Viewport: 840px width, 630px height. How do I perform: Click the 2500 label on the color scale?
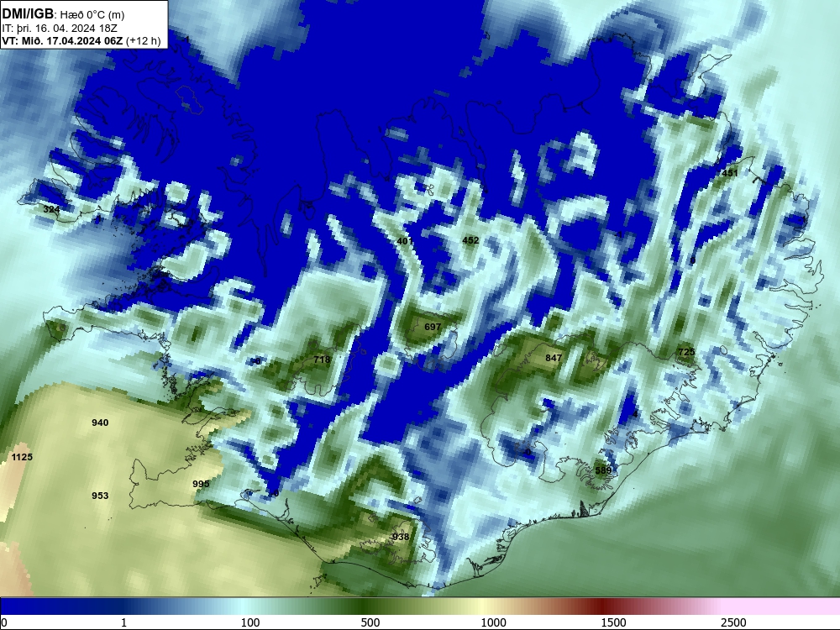click(x=733, y=622)
